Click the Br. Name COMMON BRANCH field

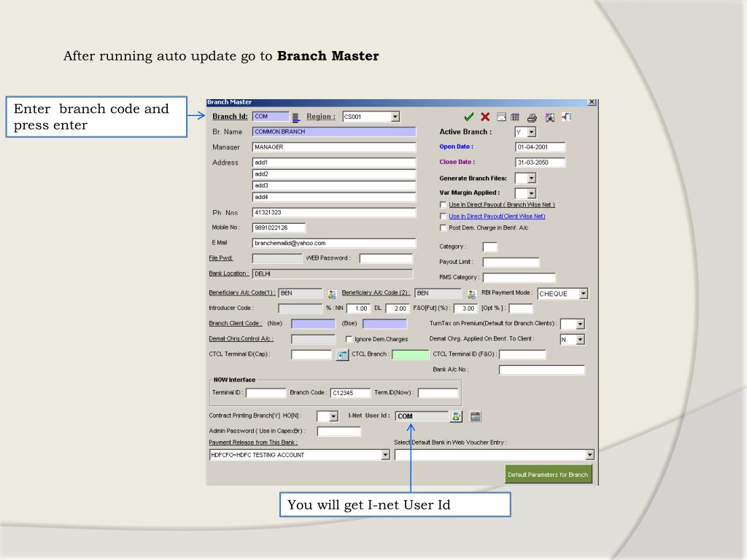click(334, 132)
